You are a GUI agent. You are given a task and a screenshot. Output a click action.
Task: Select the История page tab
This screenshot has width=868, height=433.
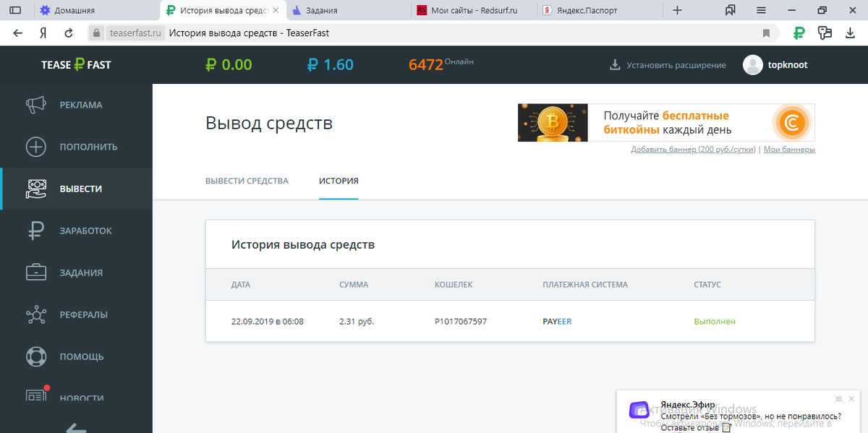[339, 181]
